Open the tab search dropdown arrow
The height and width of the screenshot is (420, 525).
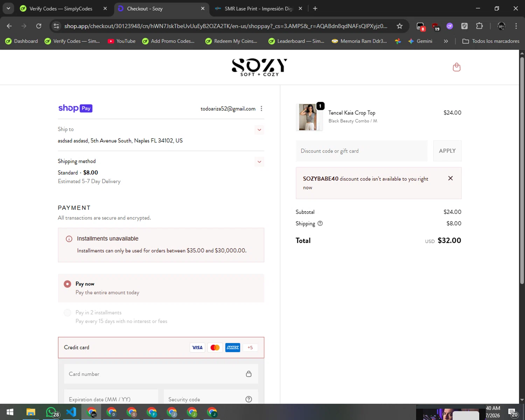pos(8,8)
